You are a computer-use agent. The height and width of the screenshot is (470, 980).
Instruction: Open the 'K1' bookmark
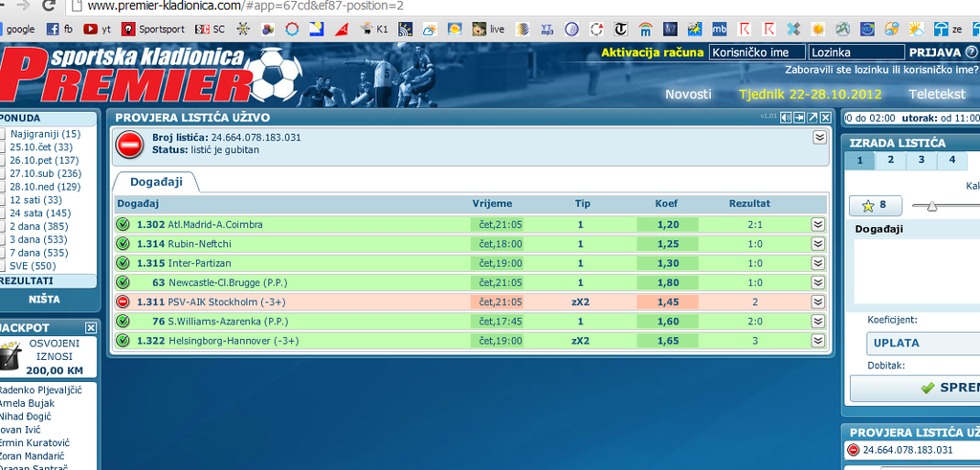374,29
